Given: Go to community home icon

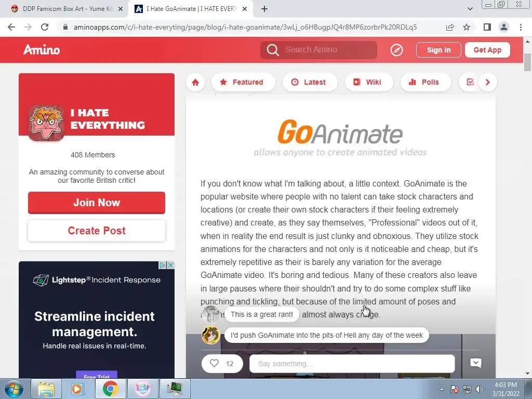Looking at the screenshot, I should (195, 82).
